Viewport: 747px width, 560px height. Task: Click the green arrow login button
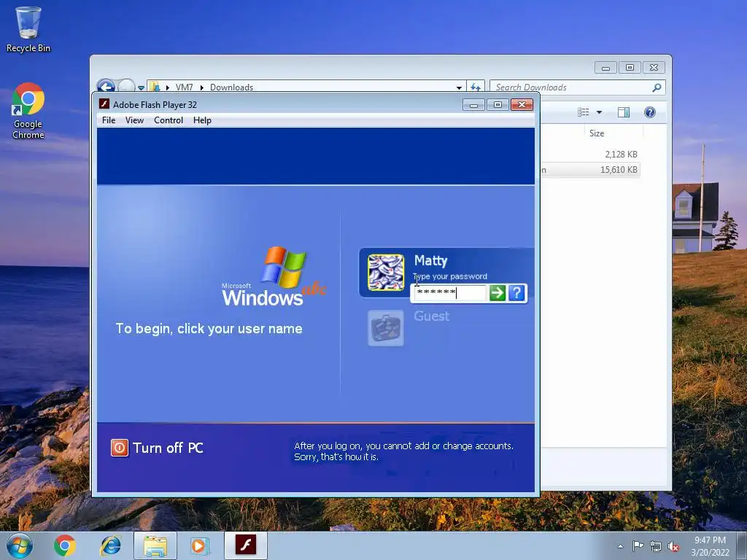(x=498, y=292)
